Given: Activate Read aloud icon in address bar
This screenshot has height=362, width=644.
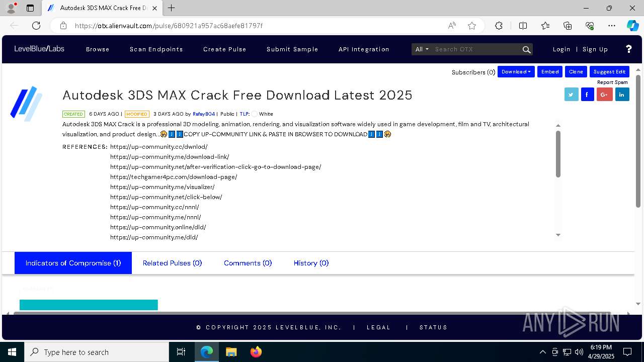Looking at the screenshot, I should (x=452, y=26).
